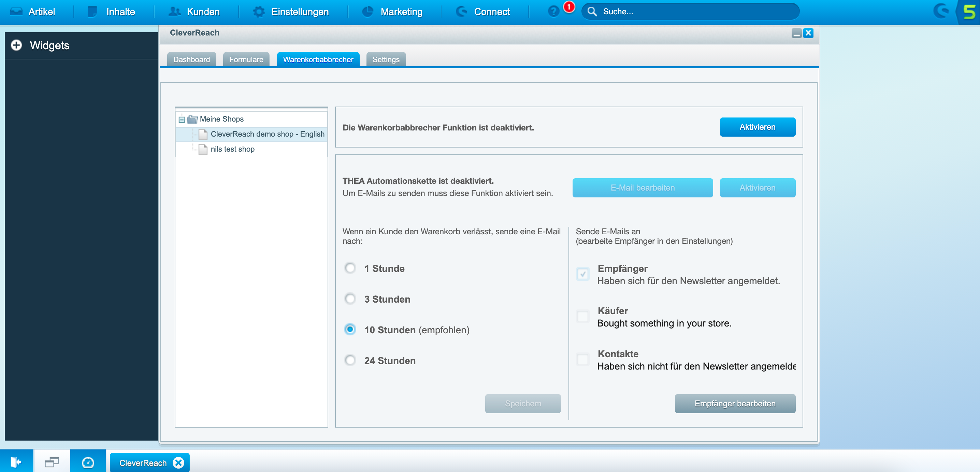Open the notification badge showing 1

click(x=569, y=6)
